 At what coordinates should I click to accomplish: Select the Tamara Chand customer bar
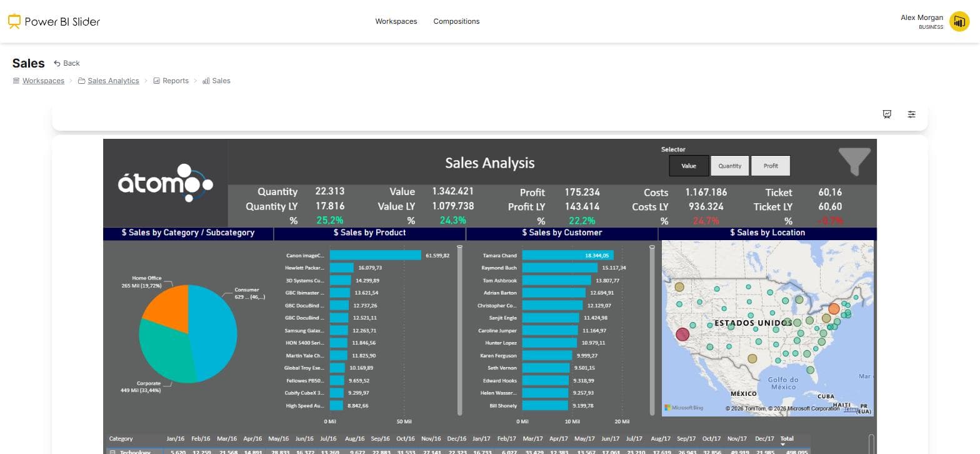click(x=568, y=255)
